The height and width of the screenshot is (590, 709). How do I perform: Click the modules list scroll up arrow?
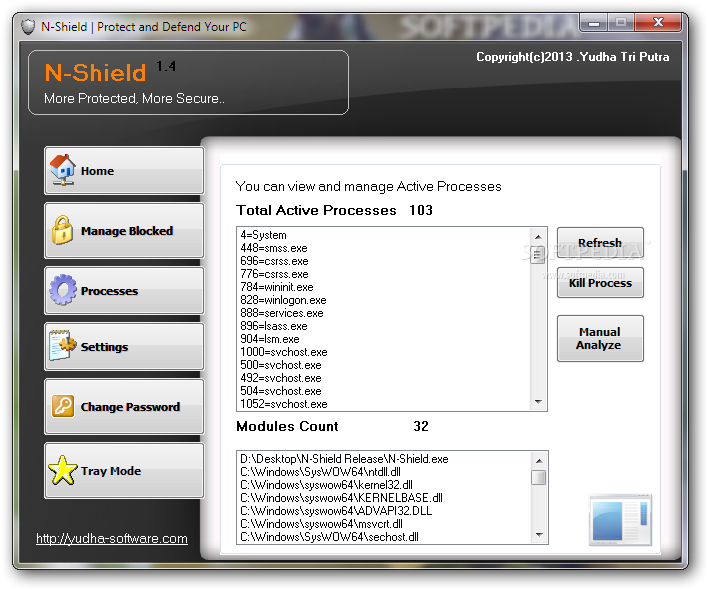539,461
